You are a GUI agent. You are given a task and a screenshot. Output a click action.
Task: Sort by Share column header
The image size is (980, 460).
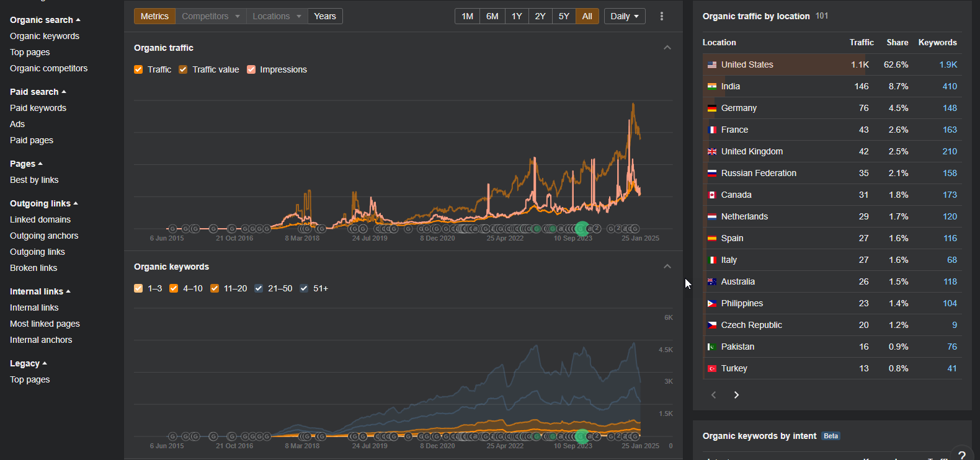tap(898, 42)
